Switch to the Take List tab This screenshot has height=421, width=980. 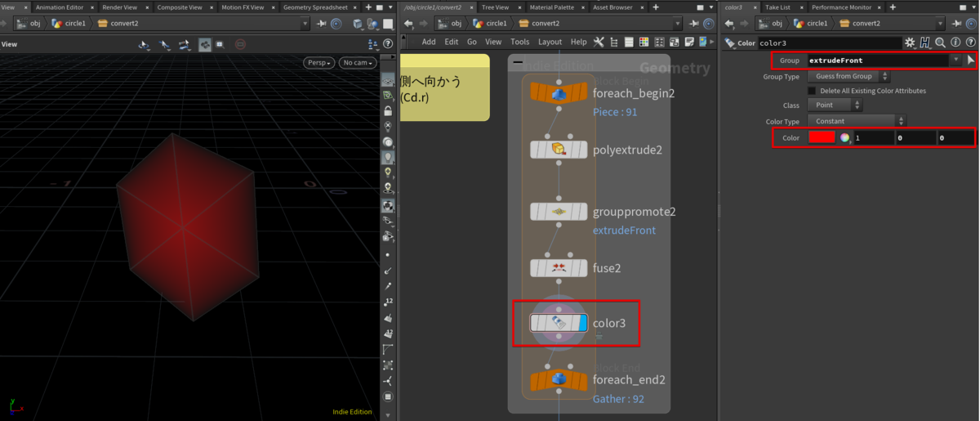777,7
